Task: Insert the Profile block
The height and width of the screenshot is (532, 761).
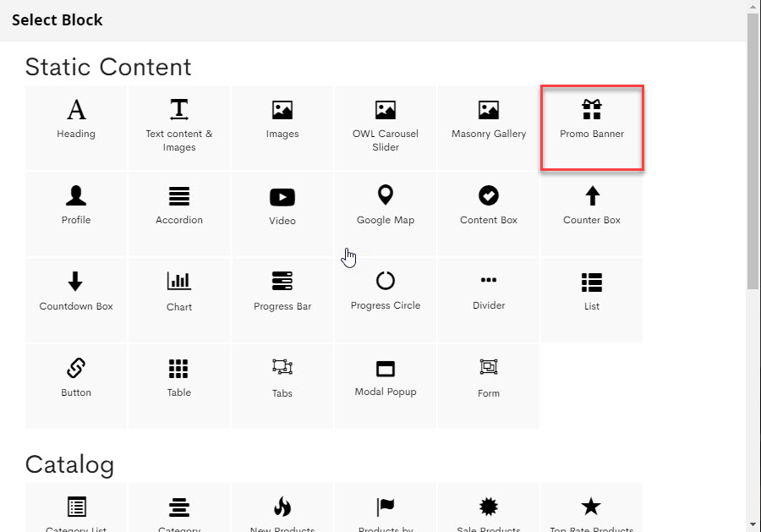Action: click(x=76, y=214)
